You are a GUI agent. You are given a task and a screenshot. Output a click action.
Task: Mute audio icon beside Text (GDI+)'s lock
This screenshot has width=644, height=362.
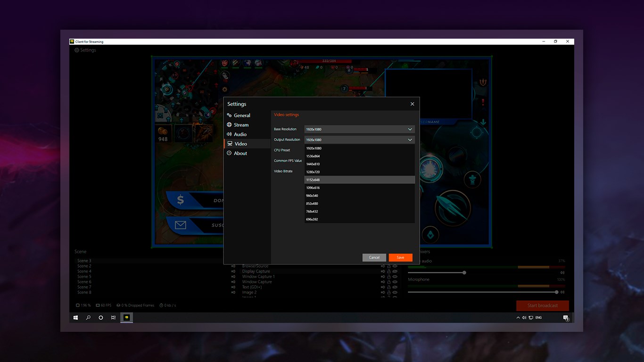tap(383, 287)
